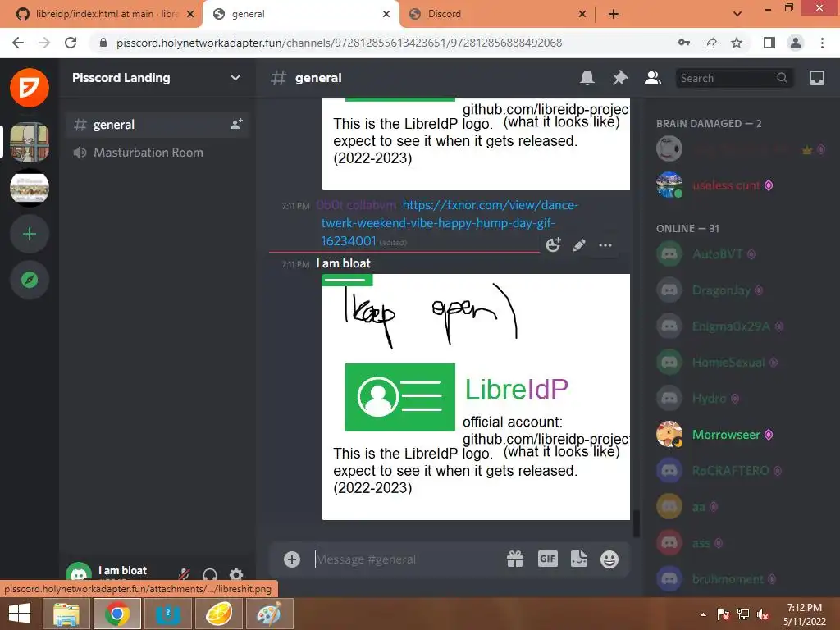Open the sticker picker
The image size is (840, 630).
[x=579, y=559]
